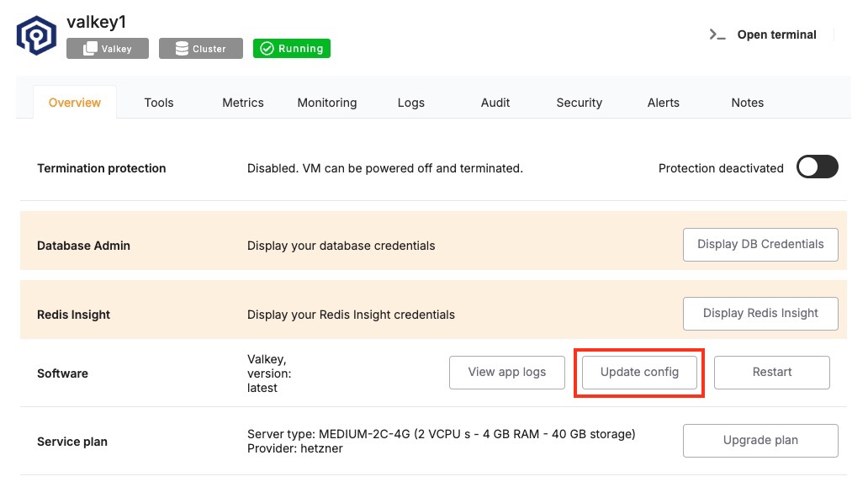Go to the Monitoring tab
868x503 pixels.
tap(327, 103)
